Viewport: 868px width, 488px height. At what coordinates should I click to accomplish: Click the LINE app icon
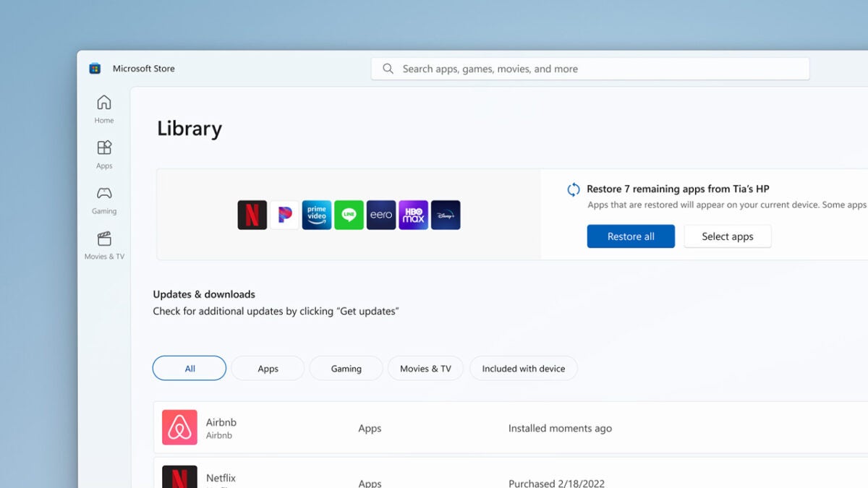point(349,215)
